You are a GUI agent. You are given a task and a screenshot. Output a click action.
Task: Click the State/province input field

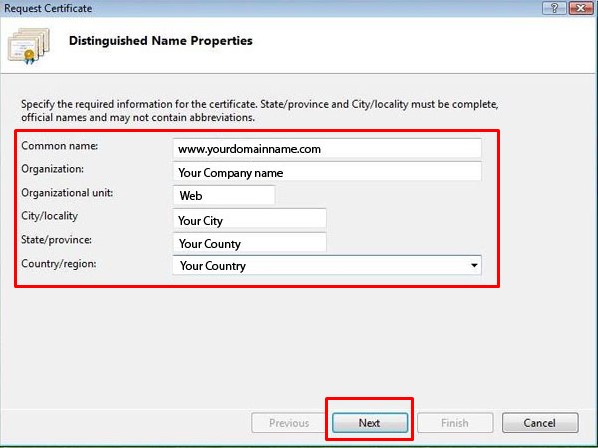coord(249,242)
